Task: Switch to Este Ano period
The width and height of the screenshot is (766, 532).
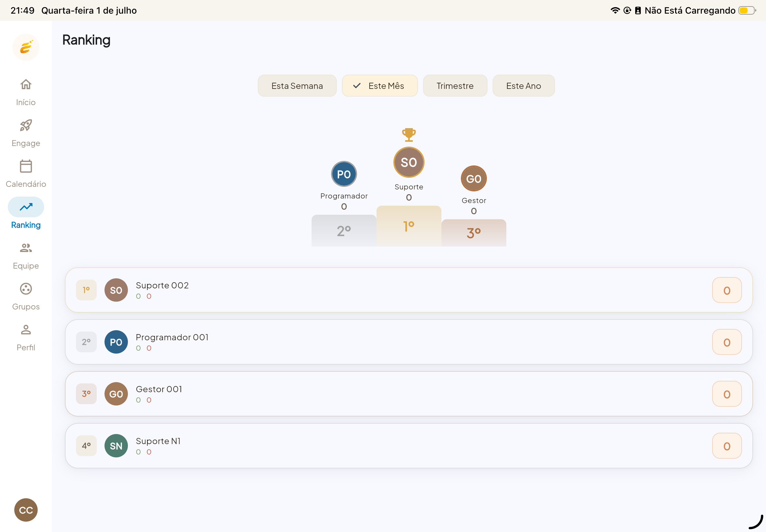Action: [524, 86]
